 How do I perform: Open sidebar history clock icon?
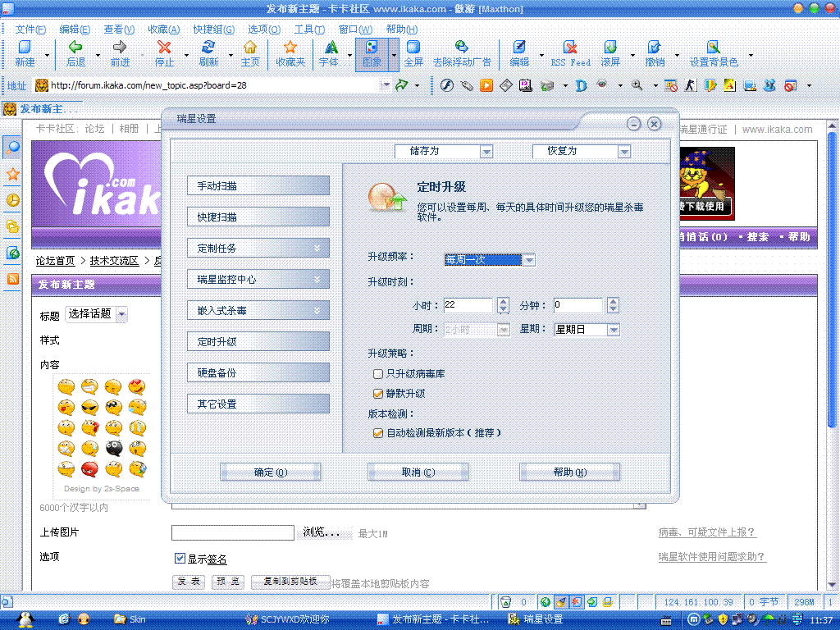click(x=12, y=200)
